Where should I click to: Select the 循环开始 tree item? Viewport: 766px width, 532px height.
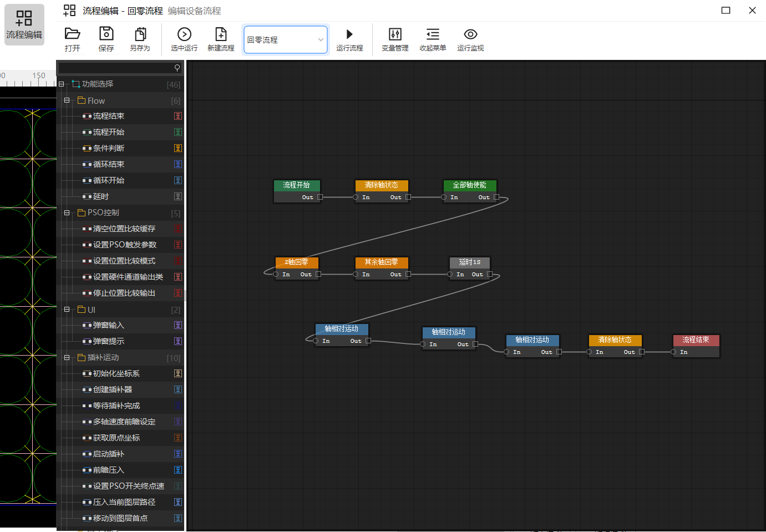point(109,180)
